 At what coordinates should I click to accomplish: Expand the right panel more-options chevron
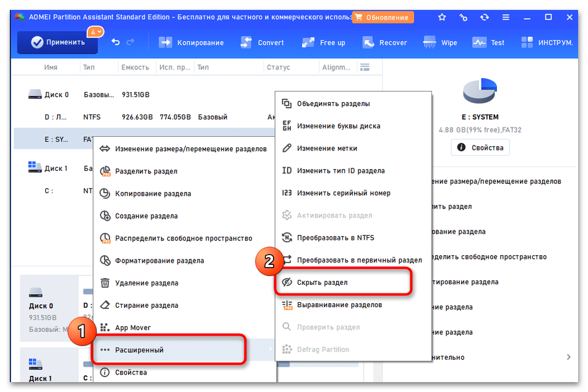[x=568, y=357]
